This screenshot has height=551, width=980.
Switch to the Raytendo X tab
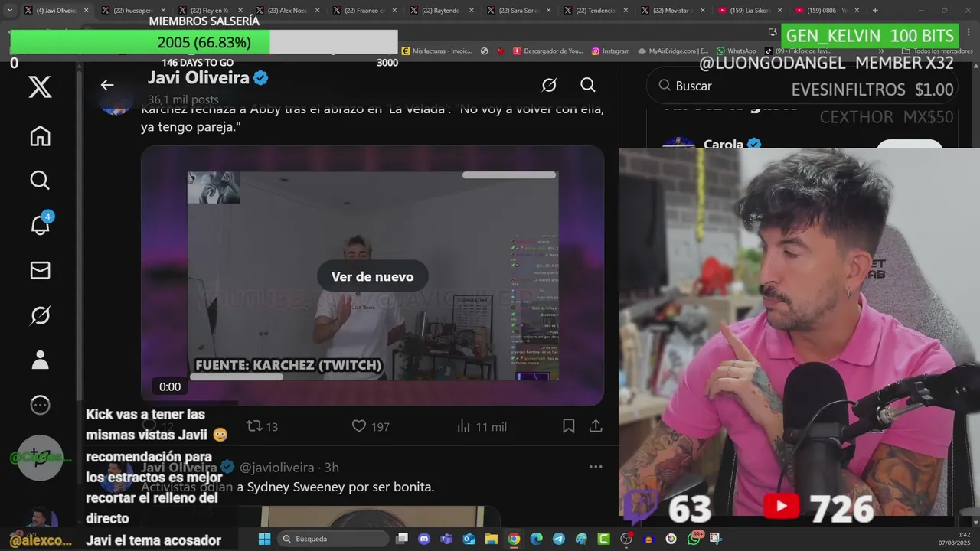coord(441,11)
